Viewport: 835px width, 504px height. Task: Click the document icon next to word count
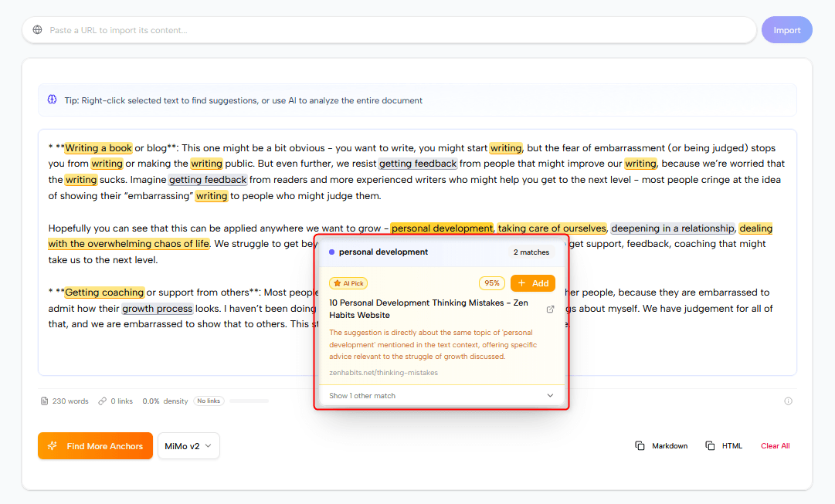point(44,401)
